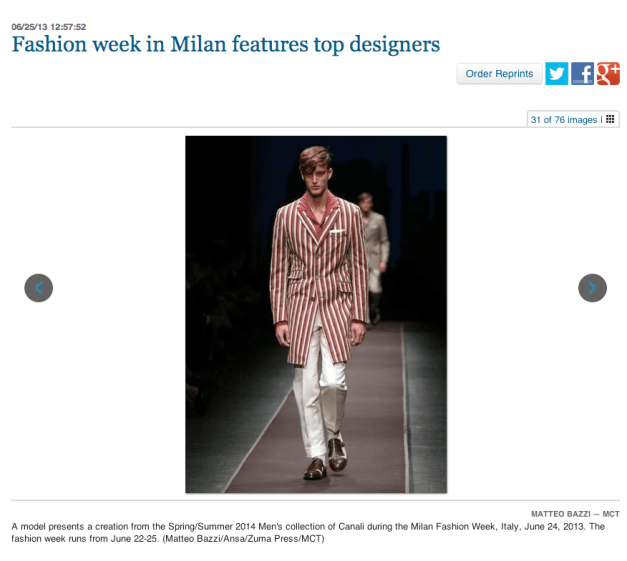The width and height of the screenshot is (627, 561).
Task: Share via the Google+ icon
Action: pyautogui.click(x=608, y=74)
